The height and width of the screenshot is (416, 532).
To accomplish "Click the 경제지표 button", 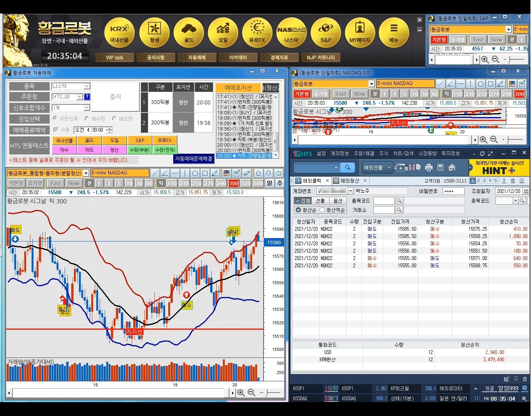I will pyautogui.click(x=279, y=57).
